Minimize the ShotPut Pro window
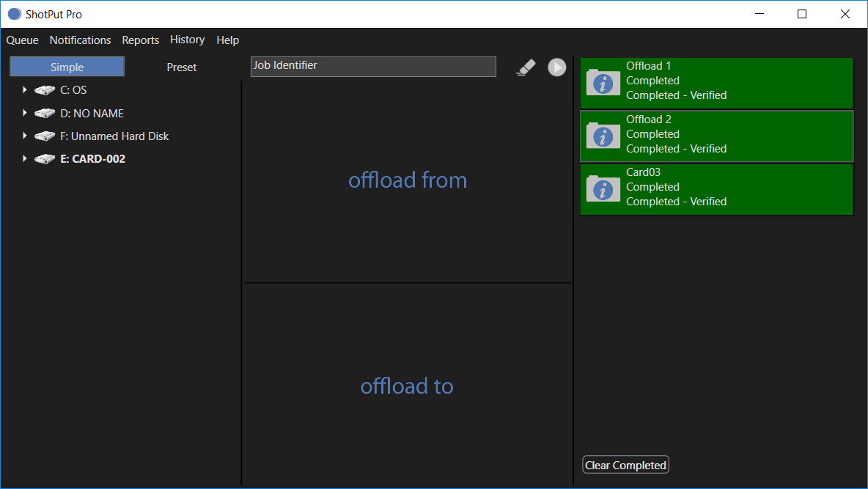This screenshot has width=868, height=489. pyautogui.click(x=759, y=14)
